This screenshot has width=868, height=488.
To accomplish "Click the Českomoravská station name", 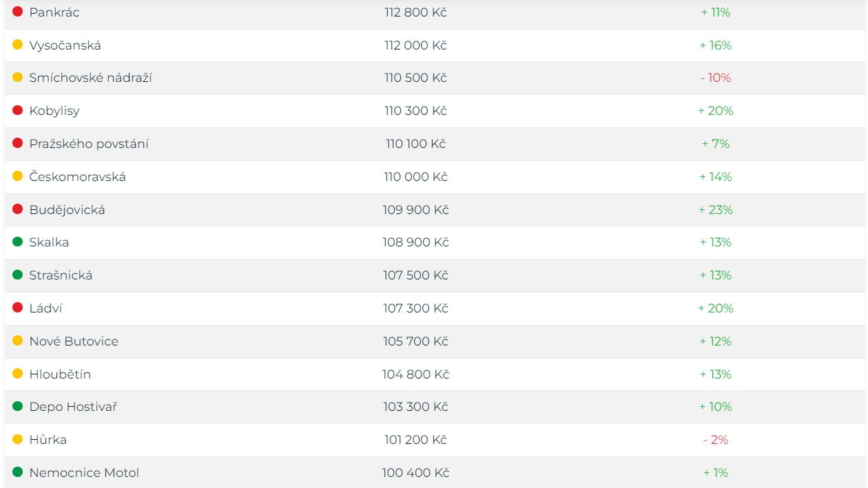I will tap(77, 177).
